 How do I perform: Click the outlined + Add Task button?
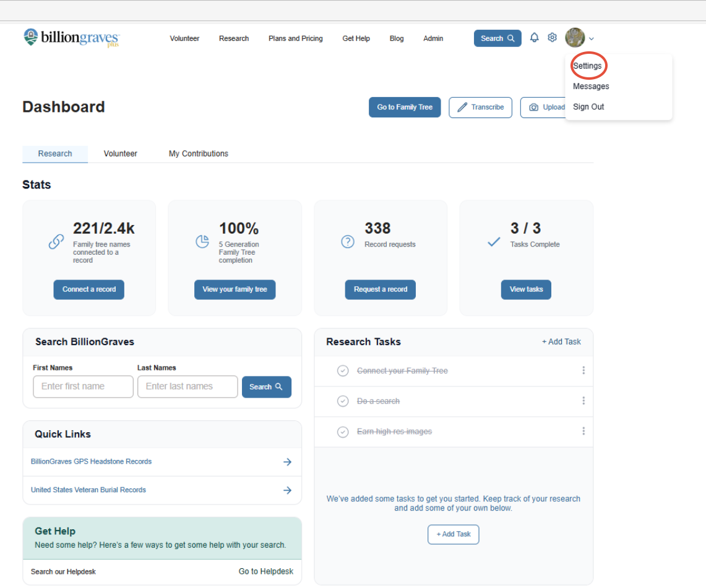(x=454, y=534)
